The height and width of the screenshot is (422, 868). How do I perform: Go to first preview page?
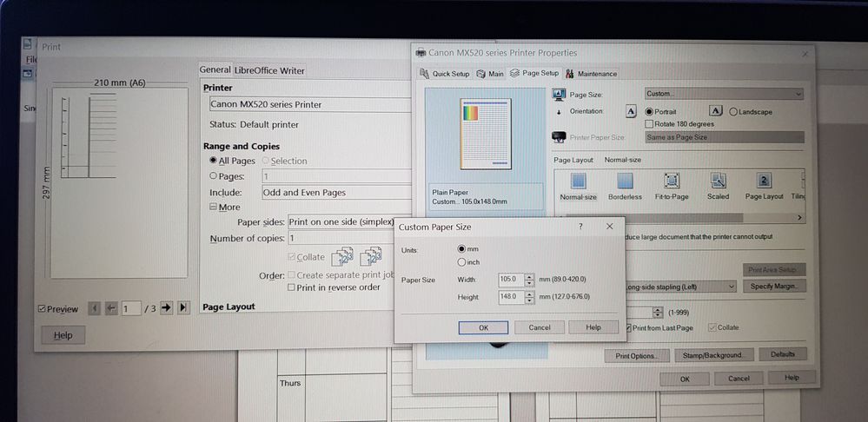coord(94,308)
